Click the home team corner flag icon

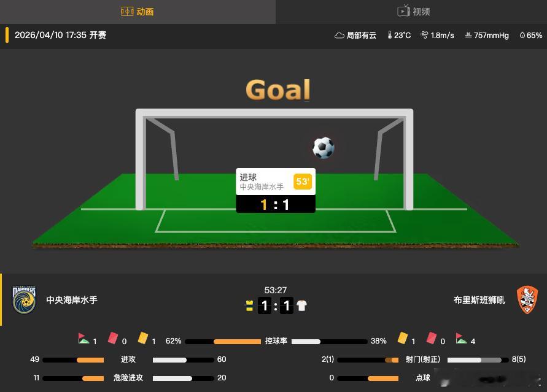tap(83, 339)
